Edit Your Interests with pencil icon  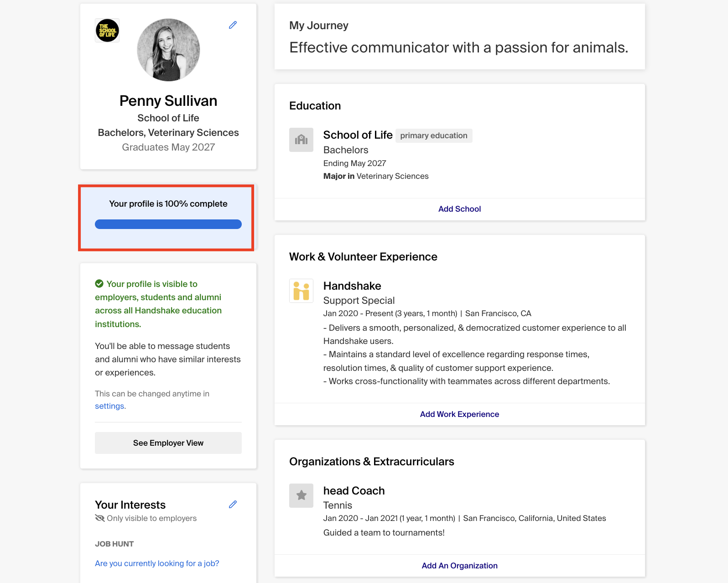pyautogui.click(x=233, y=504)
